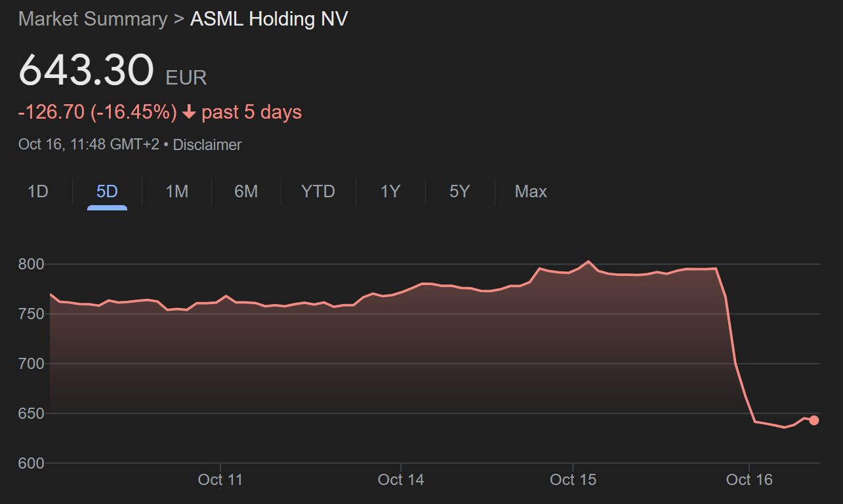Viewport: 843px width, 504px height.
Task: Show the 1Y price chart tab
Action: [390, 191]
